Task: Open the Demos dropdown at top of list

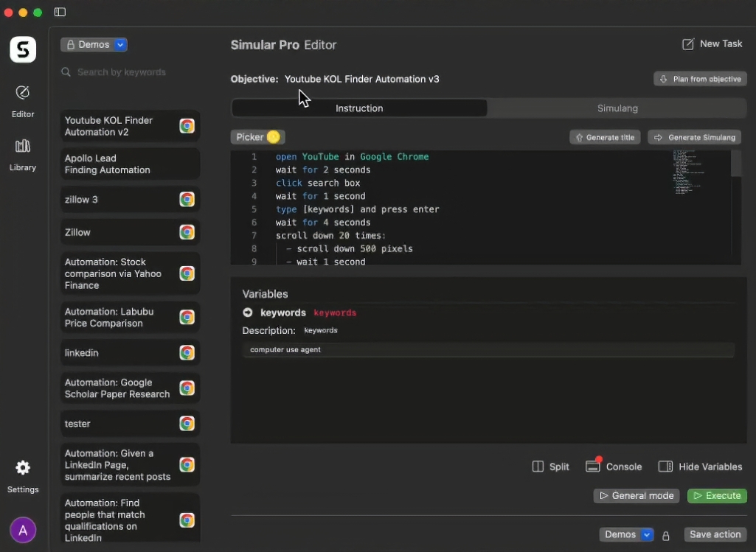Action: pyautogui.click(x=94, y=45)
